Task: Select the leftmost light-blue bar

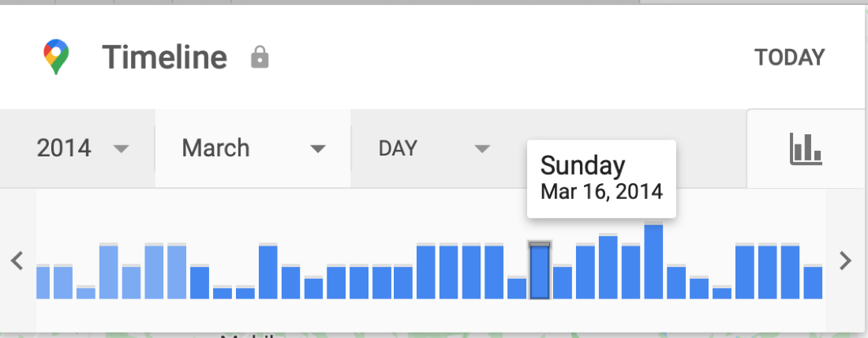Action: click(x=43, y=281)
